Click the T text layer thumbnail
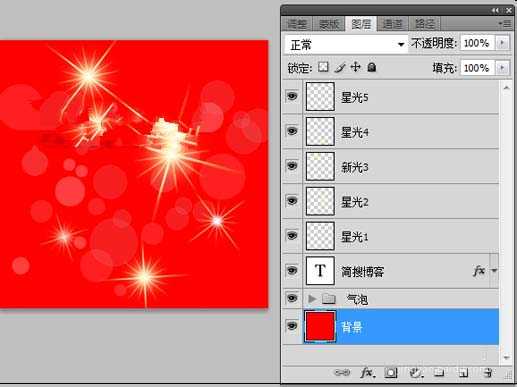The width and height of the screenshot is (517, 387). coord(320,271)
